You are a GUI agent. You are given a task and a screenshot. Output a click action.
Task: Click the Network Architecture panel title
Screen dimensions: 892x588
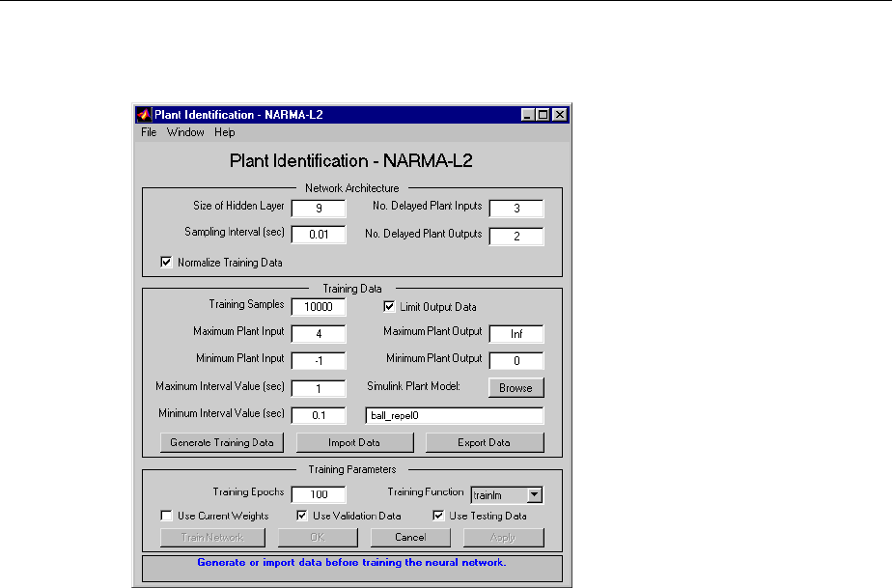(x=352, y=188)
